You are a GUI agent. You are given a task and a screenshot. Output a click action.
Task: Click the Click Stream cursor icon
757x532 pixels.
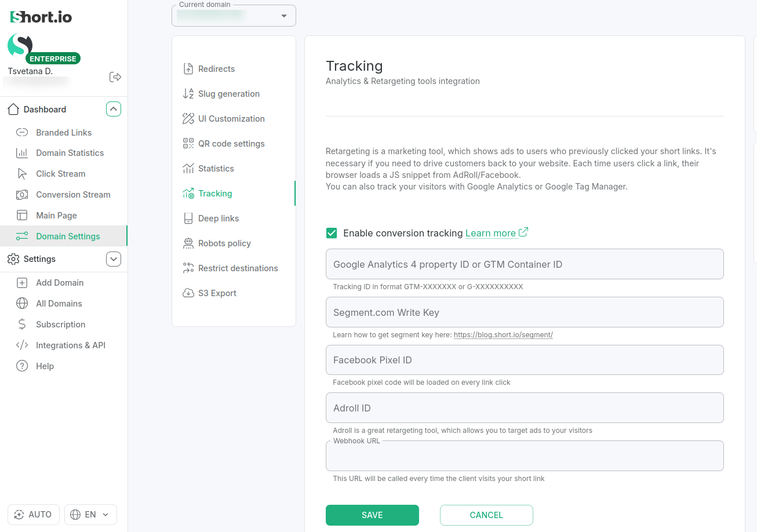[x=22, y=174]
